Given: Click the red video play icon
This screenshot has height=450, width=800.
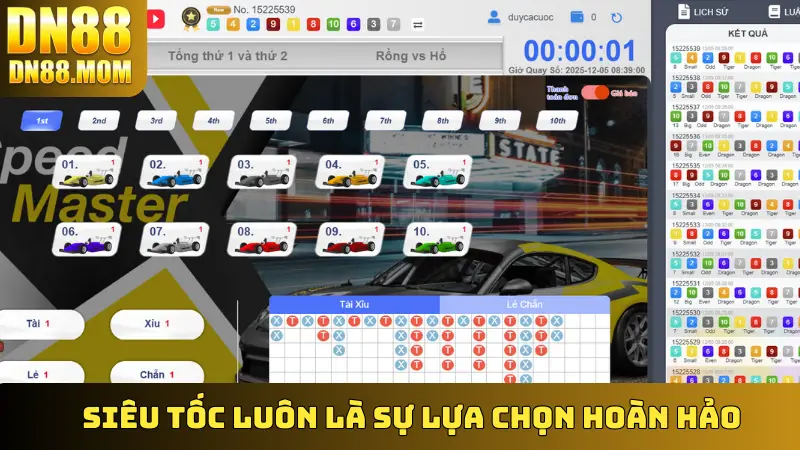Looking at the screenshot, I should pos(156,19).
